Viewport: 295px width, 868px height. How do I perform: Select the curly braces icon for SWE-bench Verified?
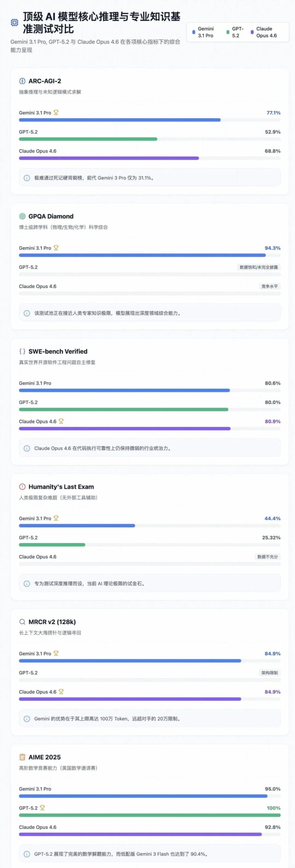pyautogui.click(x=22, y=351)
